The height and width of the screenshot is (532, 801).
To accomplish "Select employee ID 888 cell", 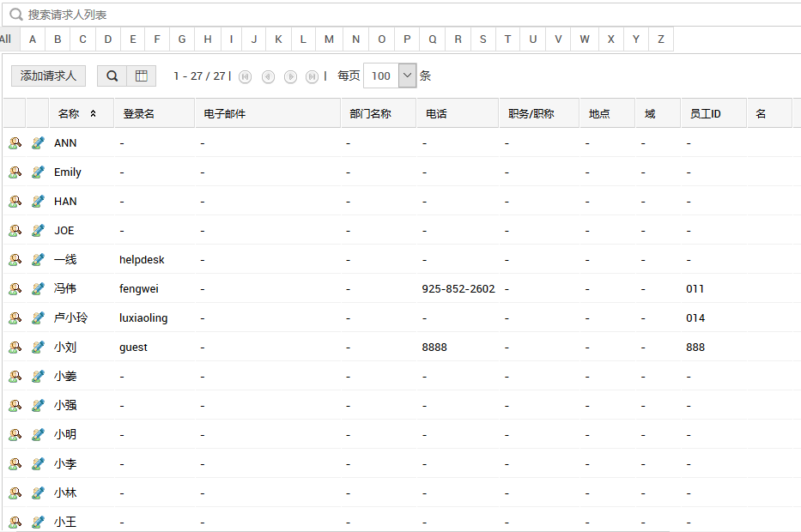I will click(695, 348).
